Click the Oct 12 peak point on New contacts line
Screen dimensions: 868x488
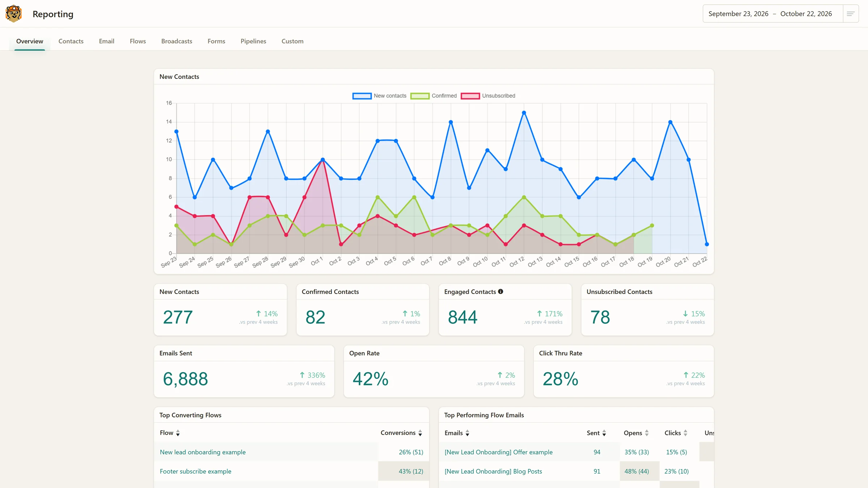(524, 113)
